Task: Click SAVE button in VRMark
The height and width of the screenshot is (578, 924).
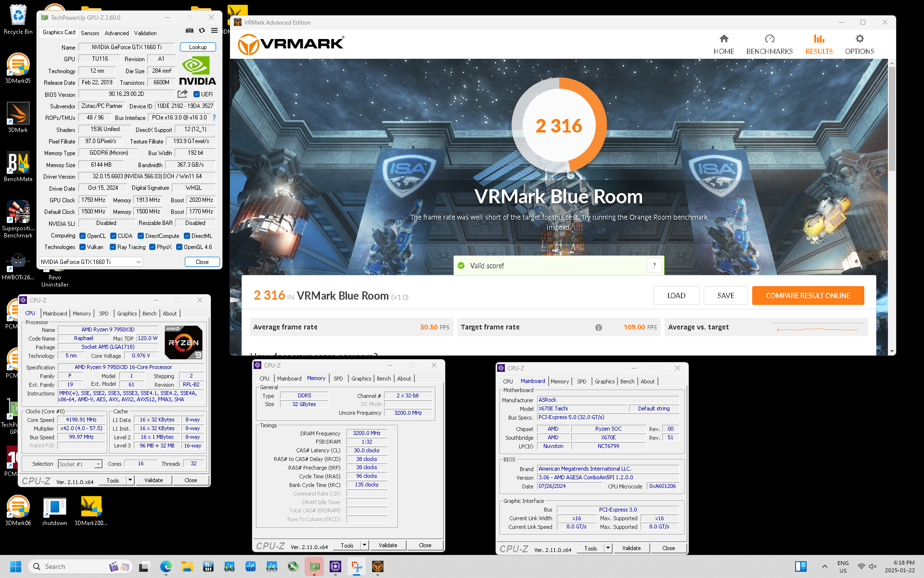Action: tap(726, 296)
